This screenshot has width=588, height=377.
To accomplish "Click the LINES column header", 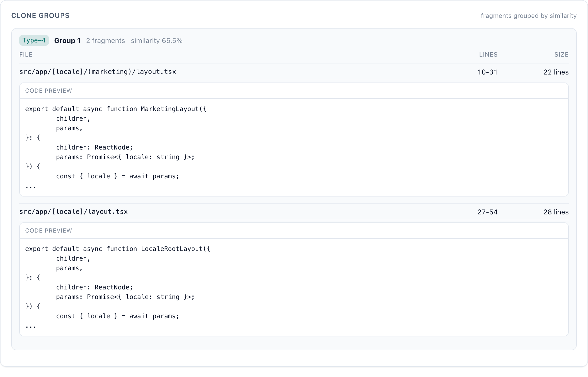I will 488,54.
